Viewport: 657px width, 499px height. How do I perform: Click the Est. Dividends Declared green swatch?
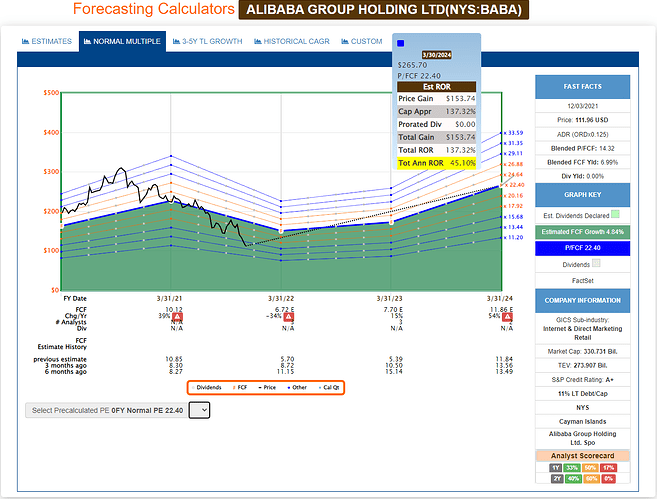pos(615,214)
